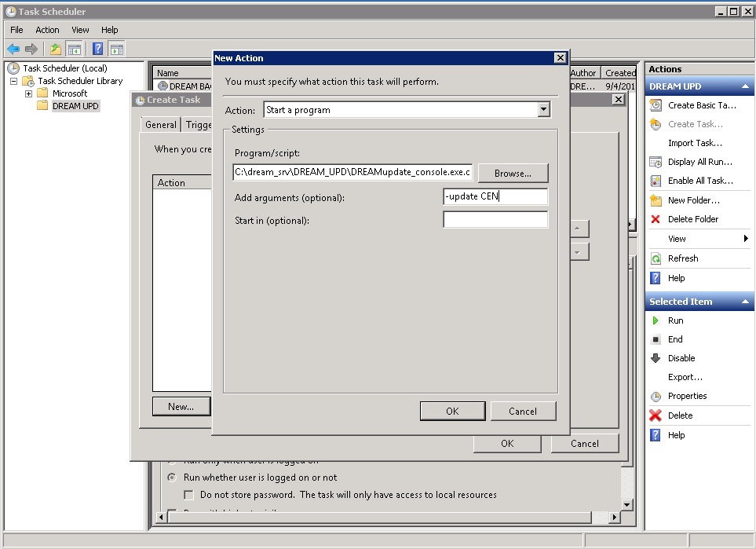Image resolution: width=756 pixels, height=549 pixels.
Task: Click the Author column header
Action: pos(585,73)
